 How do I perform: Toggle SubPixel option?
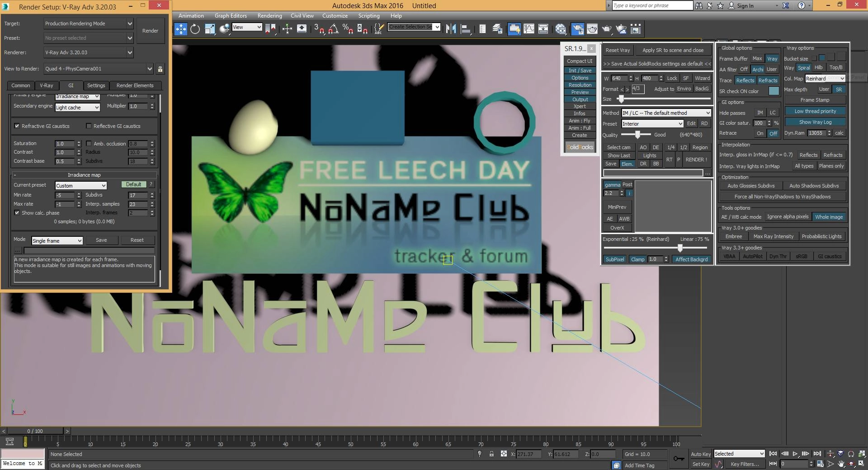pos(615,259)
